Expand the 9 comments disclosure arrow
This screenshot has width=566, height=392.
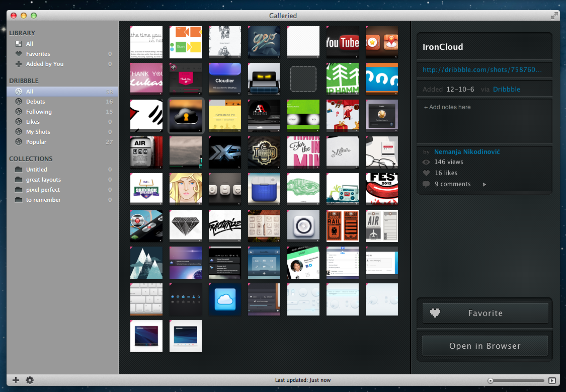click(484, 185)
